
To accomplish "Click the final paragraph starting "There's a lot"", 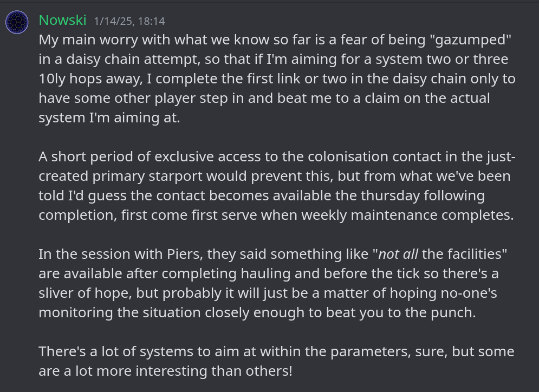I will pyautogui.click(x=276, y=362).
